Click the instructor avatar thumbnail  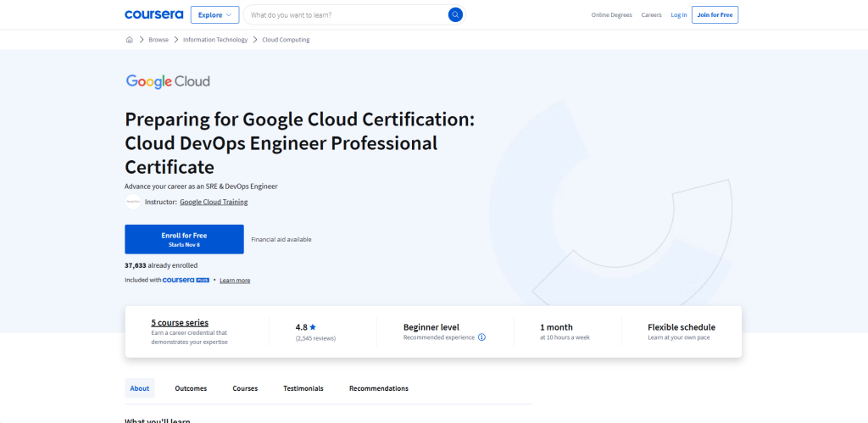click(133, 202)
